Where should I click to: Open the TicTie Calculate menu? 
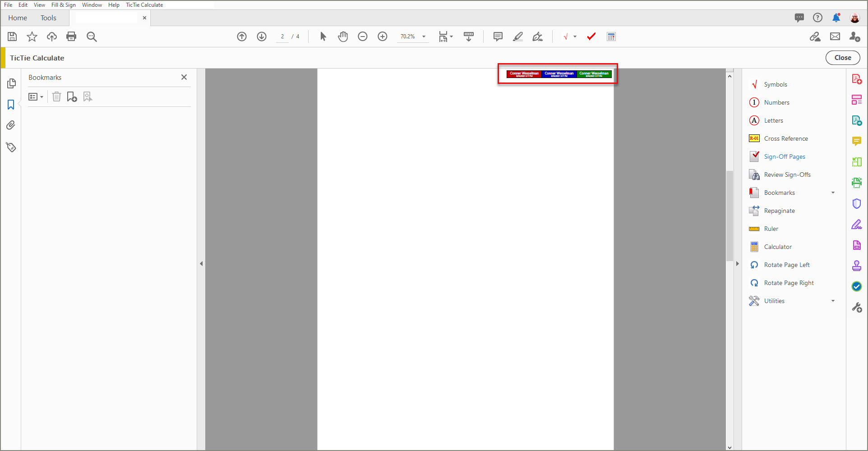[x=144, y=5]
